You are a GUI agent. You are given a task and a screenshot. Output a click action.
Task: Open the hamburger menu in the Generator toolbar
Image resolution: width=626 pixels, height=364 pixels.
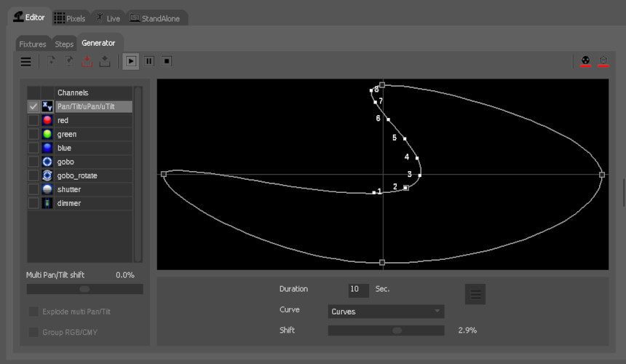25,62
